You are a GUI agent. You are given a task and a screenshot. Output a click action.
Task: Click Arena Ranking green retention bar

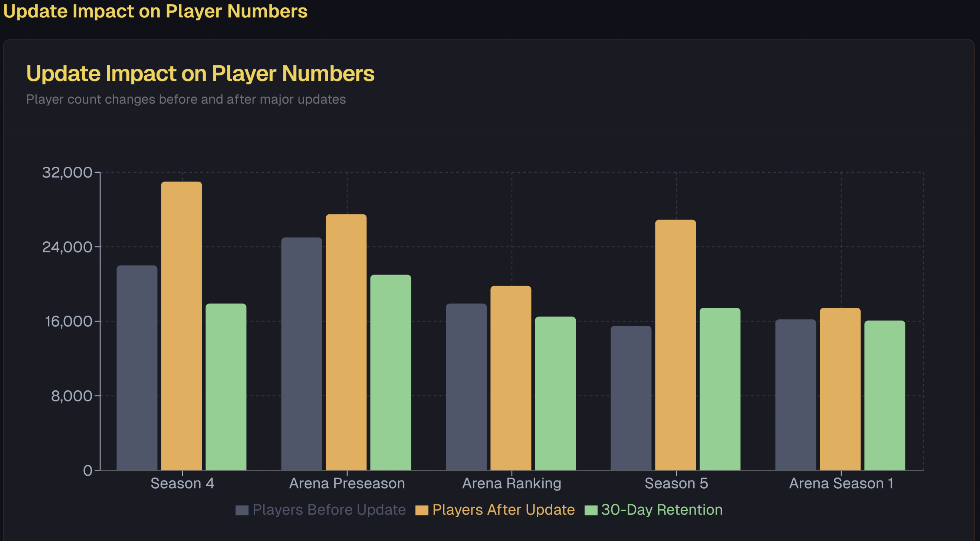(555, 393)
